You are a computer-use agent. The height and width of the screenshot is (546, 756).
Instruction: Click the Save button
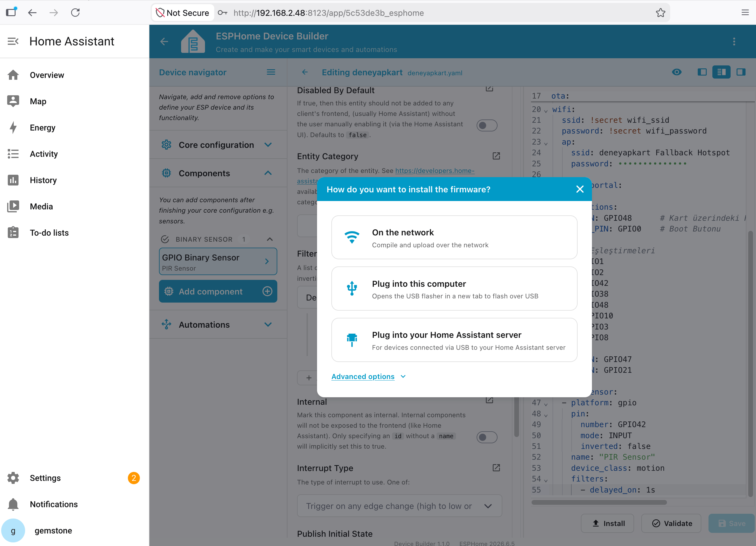pos(732,523)
